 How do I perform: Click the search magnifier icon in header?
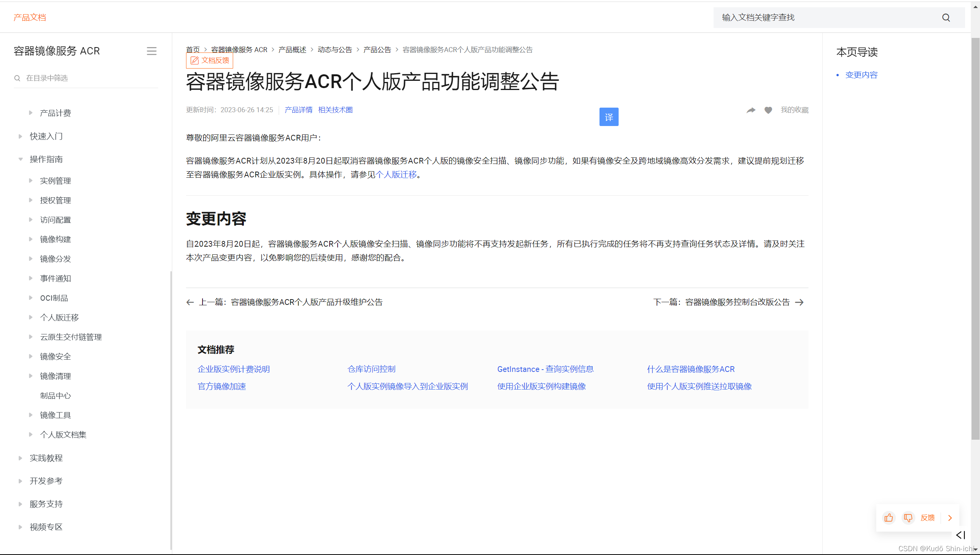point(946,18)
